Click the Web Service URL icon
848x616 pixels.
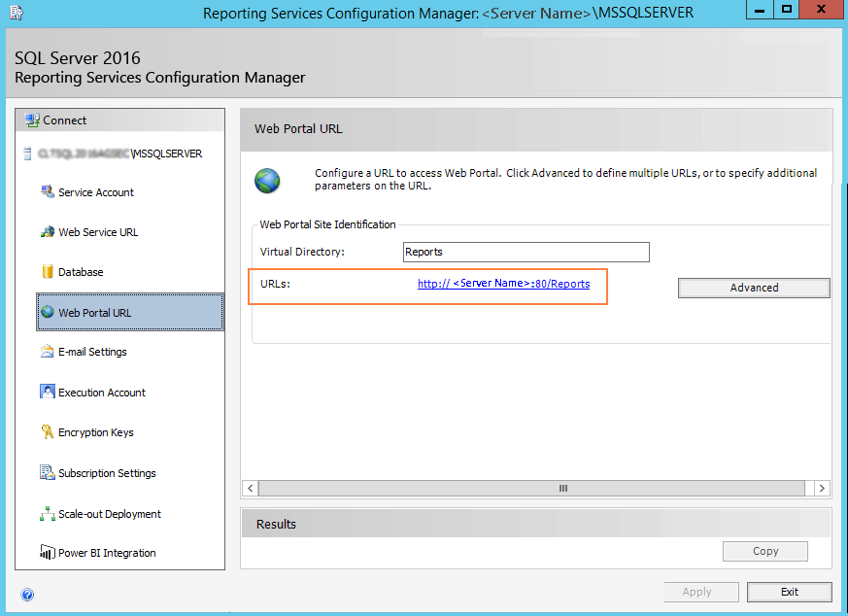47,232
